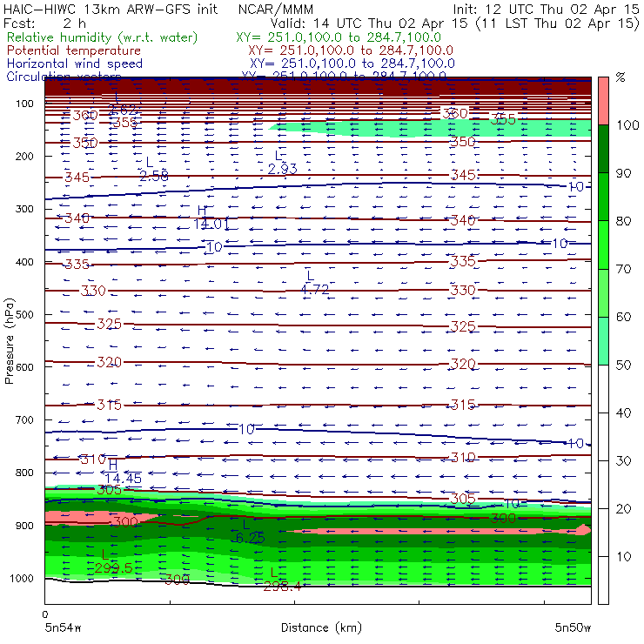
Task: Click the '%' unit above colorbar
Action: tap(621, 77)
